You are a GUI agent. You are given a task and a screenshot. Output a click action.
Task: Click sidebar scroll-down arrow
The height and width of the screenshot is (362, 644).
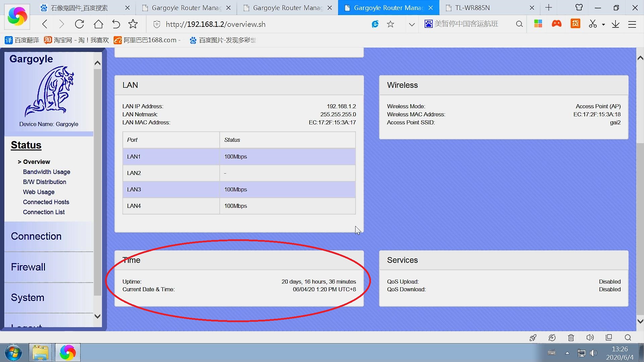[98, 316]
